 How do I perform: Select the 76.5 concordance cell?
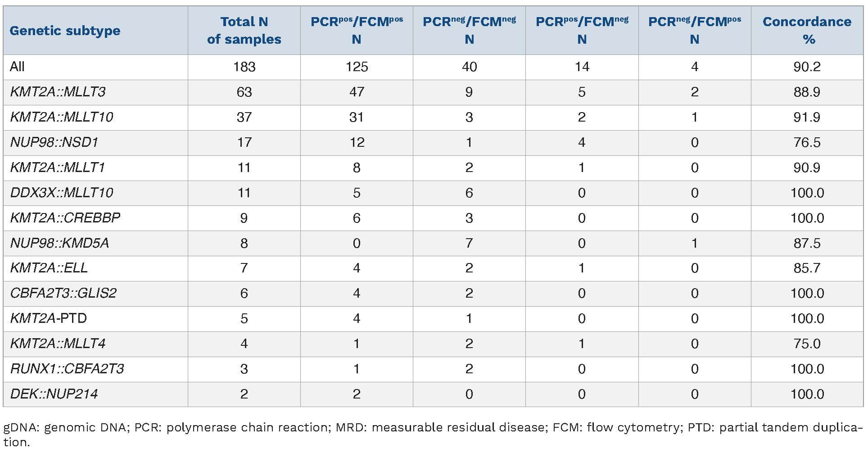(807, 143)
